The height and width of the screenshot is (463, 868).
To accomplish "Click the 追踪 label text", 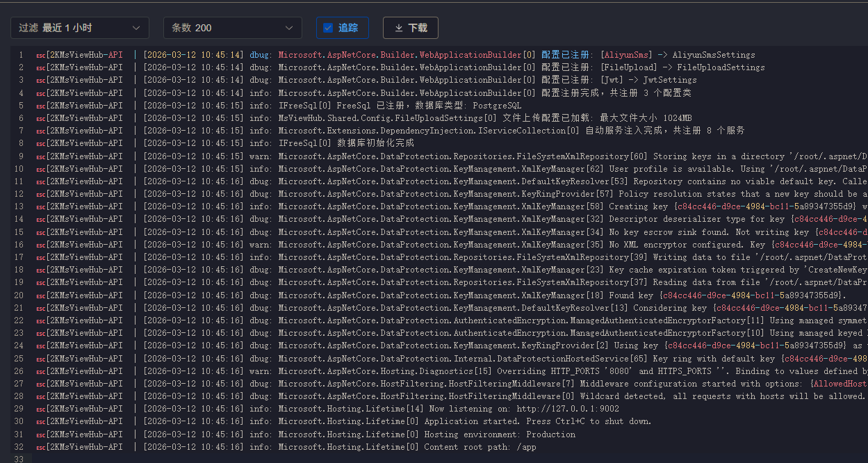I will [x=348, y=28].
